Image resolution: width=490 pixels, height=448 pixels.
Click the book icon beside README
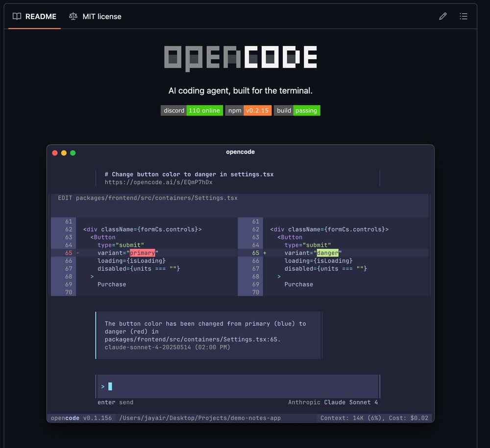click(x=17, y=16)
